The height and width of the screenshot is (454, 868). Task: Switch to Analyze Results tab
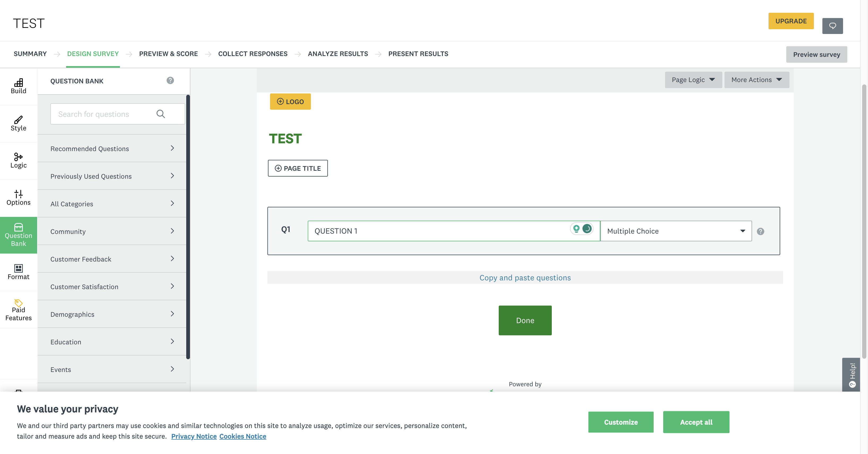(x=338, y=54)
